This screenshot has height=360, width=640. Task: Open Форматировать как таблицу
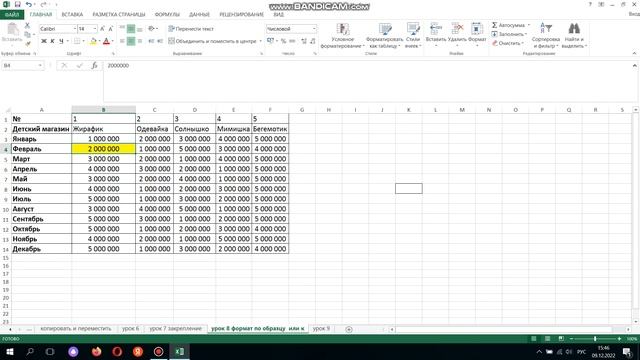[384, 36]
